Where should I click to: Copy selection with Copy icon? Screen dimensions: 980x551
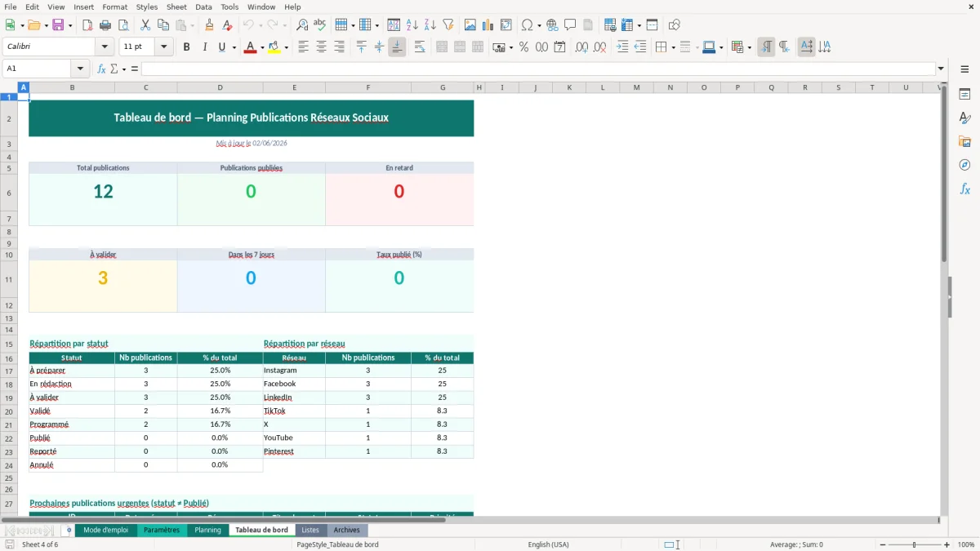click(163, 25)
